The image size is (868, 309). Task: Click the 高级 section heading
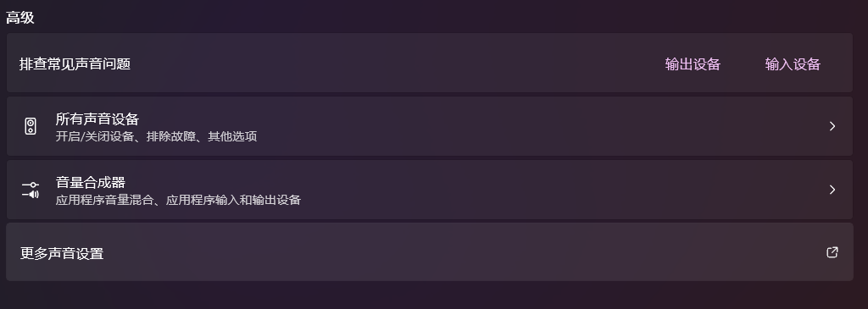20,17
